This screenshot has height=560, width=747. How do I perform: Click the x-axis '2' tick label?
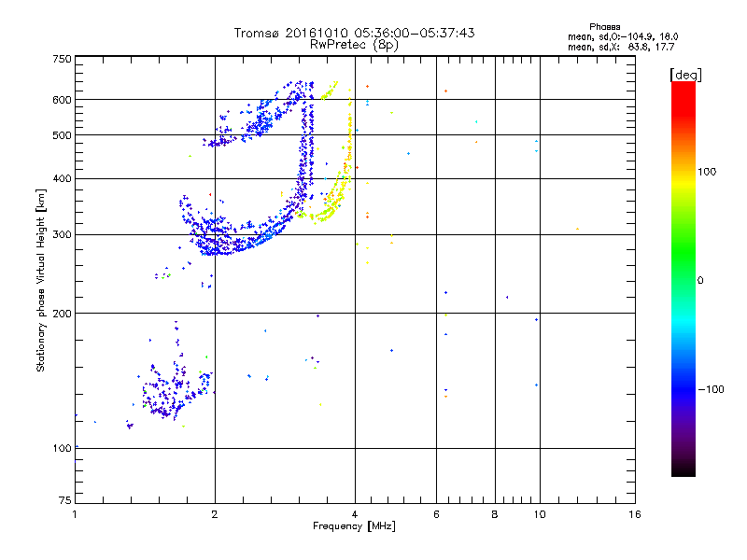pos(215,514)
